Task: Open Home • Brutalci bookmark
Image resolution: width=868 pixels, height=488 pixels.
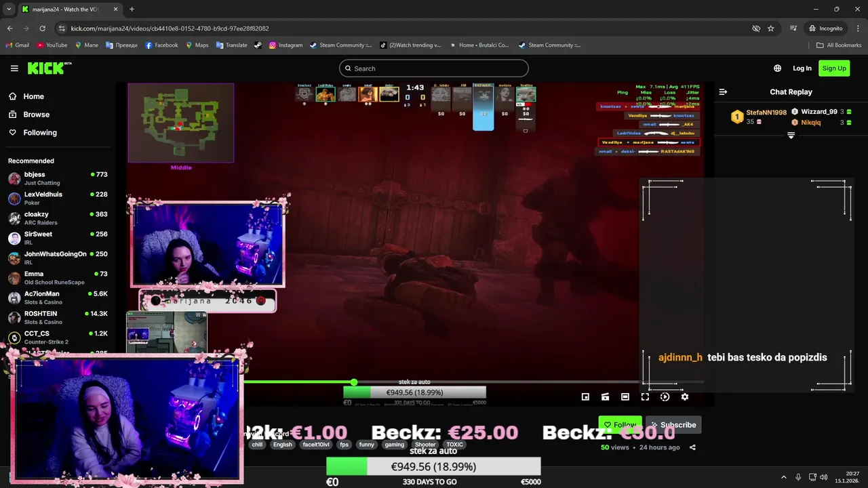Action: (479, 45)
